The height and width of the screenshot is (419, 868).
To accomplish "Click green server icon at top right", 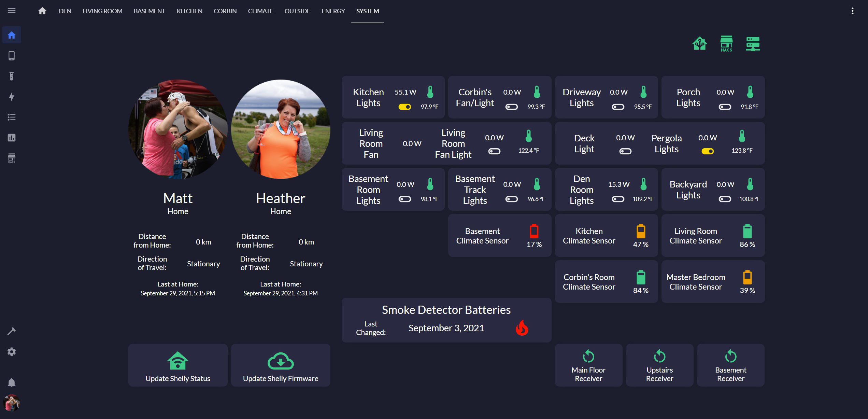I will coord(753,44).
